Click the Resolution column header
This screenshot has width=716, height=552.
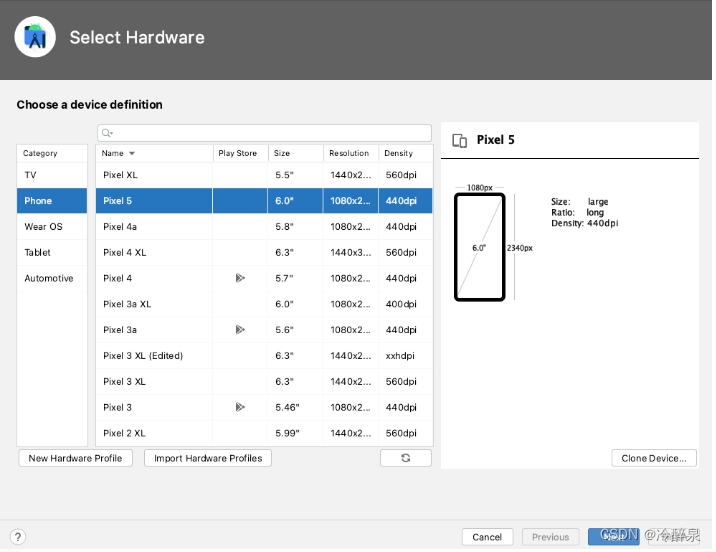[351, 153]
